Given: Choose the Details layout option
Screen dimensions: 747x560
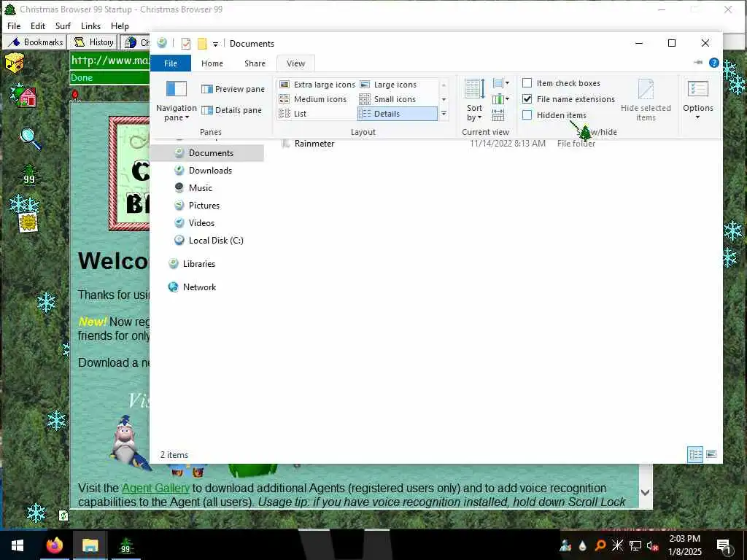Looking at the screenshot, I should (x=398, y=113).
